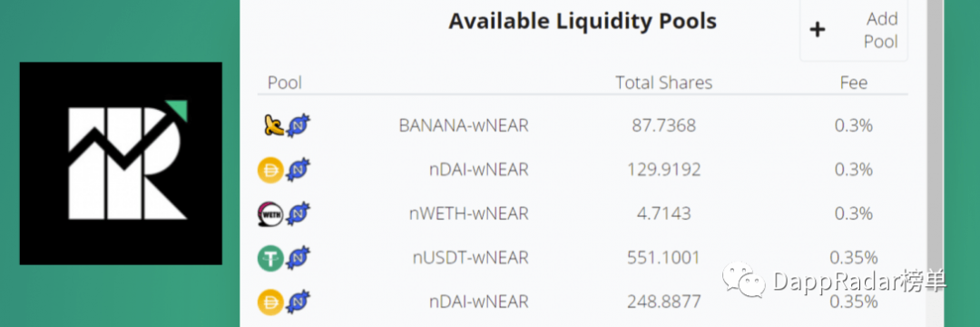980x327 pixels.
Task: Click the banana token icon
Action: [x=272, y=126]
